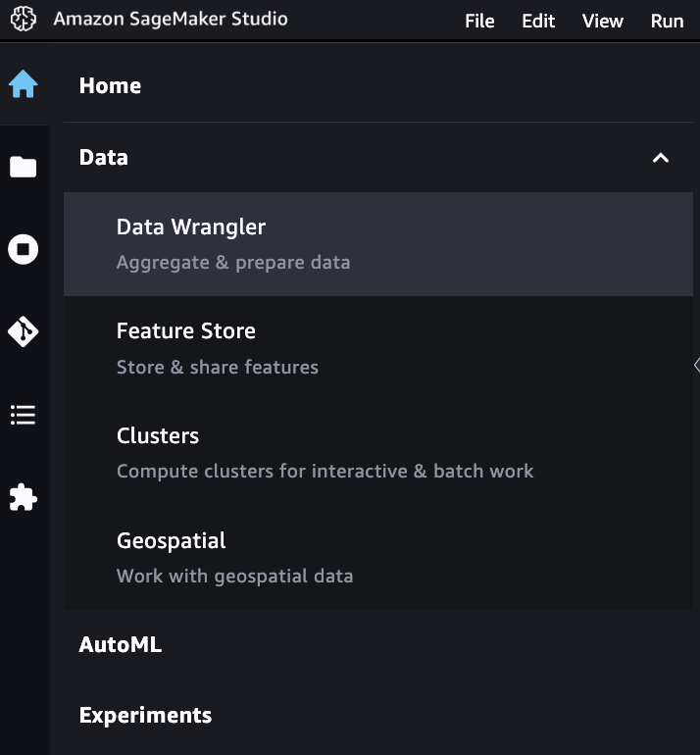Open the Table of Contents list icon
This screenshot has width=700, height=755.
tap(24, 415)
